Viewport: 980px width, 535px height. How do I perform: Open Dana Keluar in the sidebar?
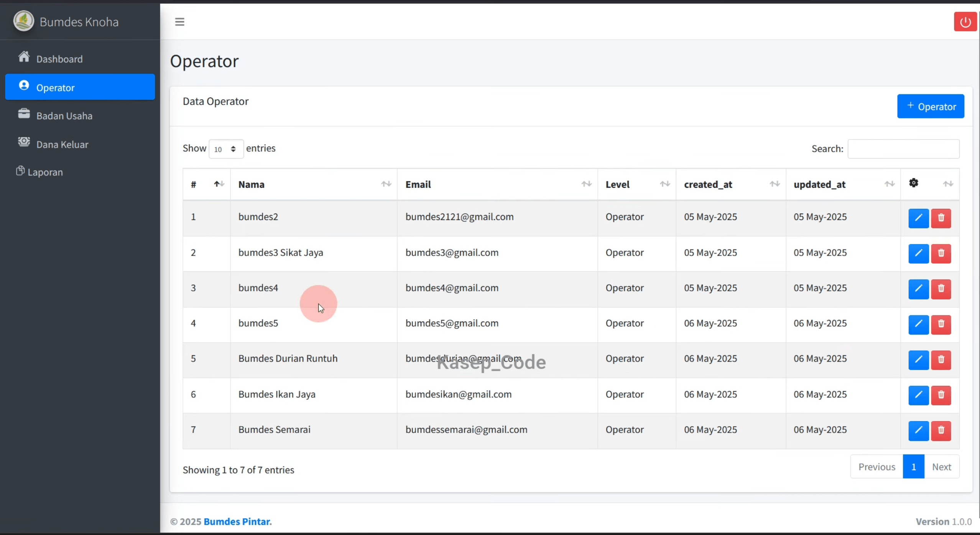80,144
